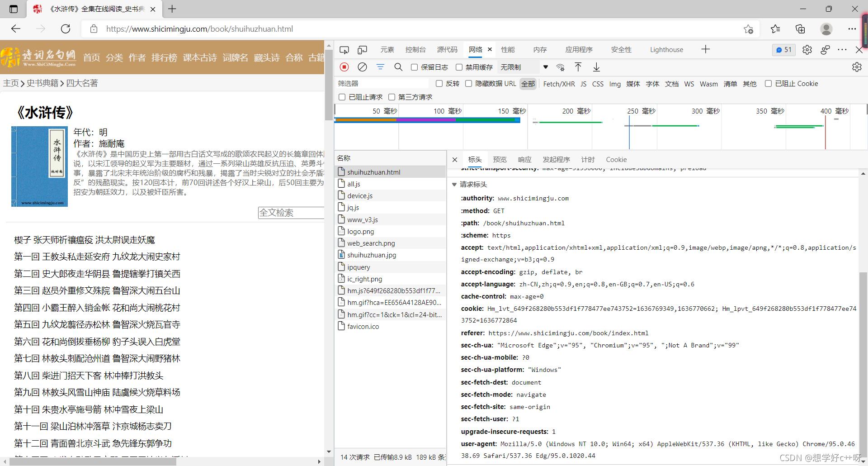
Task: Open network conditions wifi icon
Action: tap(560, 67)
